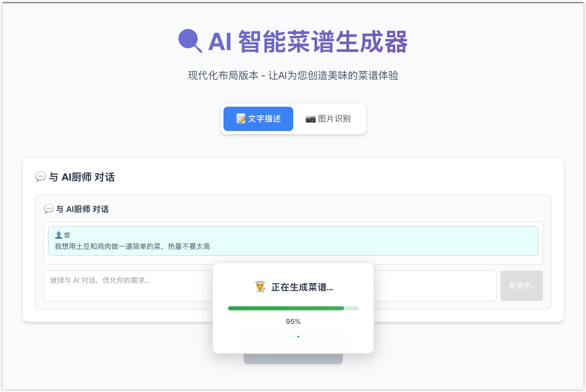Click the user message about 土豆和鸡肉

[x=132, y=246]
